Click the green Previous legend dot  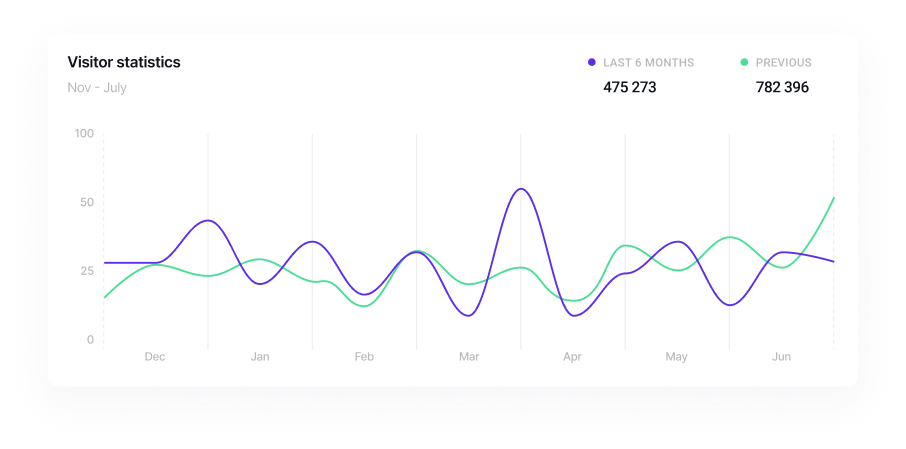(x=744, y=63)
